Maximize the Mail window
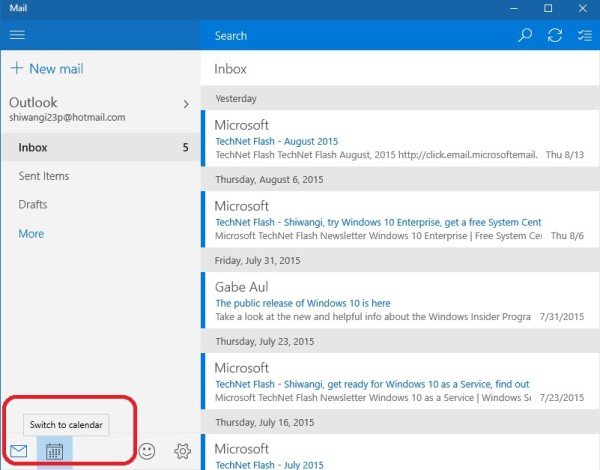Image resolution: width=600 pixels, height=470 pixels. tap(548, 8)
